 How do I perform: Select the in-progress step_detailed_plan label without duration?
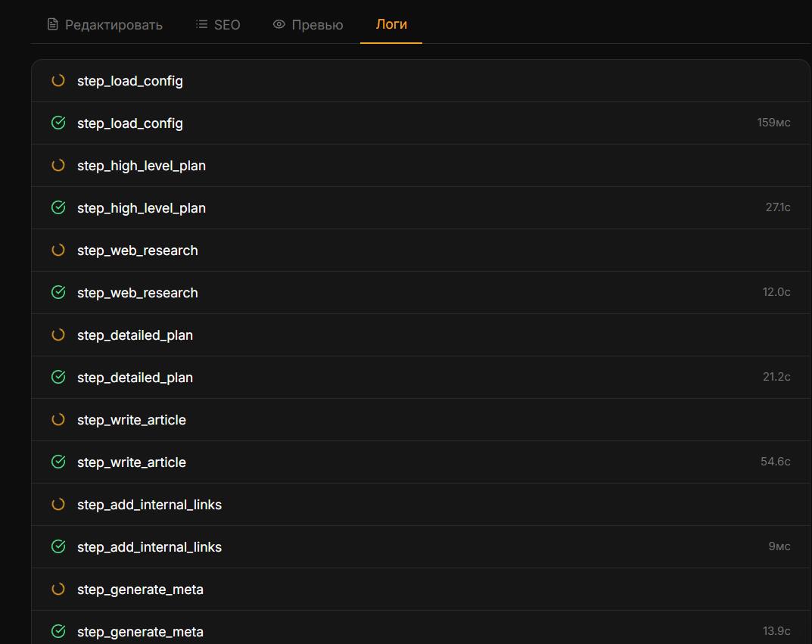(x=135, y=335)
